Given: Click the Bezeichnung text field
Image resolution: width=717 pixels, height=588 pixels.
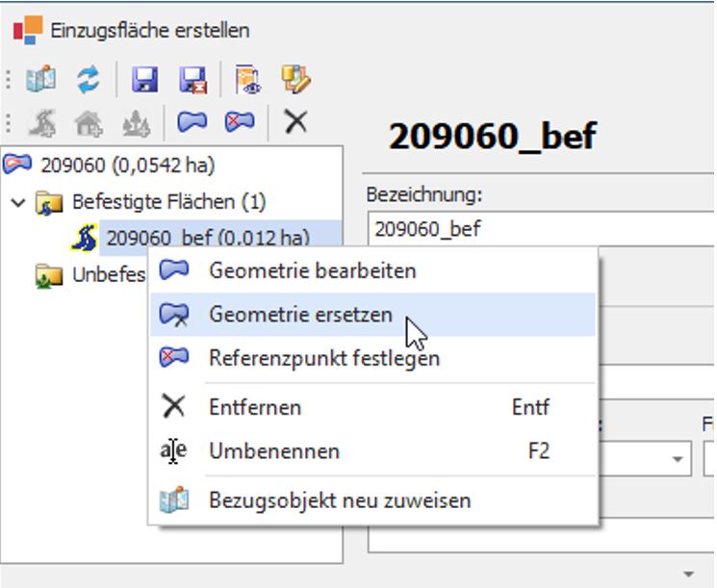Looking at the screenshot, I should (x=539, y=229).
